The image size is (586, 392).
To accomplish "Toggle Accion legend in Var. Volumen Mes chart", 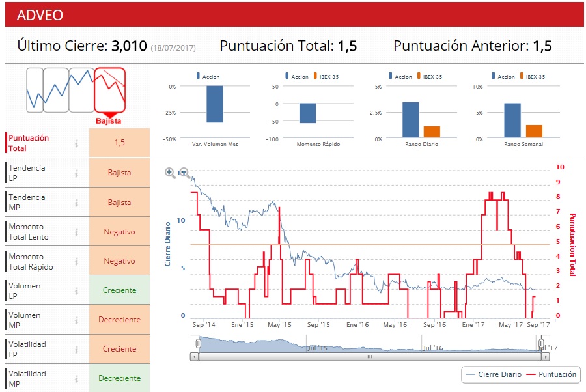I will tap(208, 76).
